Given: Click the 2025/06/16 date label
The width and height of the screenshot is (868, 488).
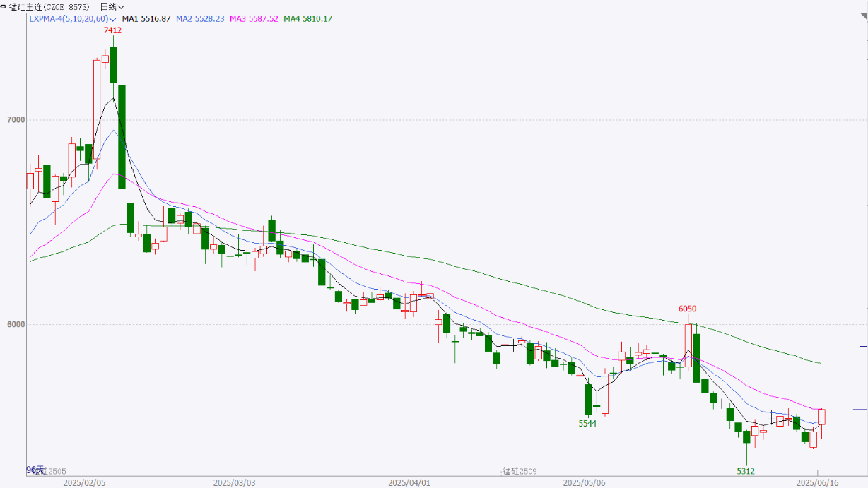Looking at the screenshot, I should point(817,482).
